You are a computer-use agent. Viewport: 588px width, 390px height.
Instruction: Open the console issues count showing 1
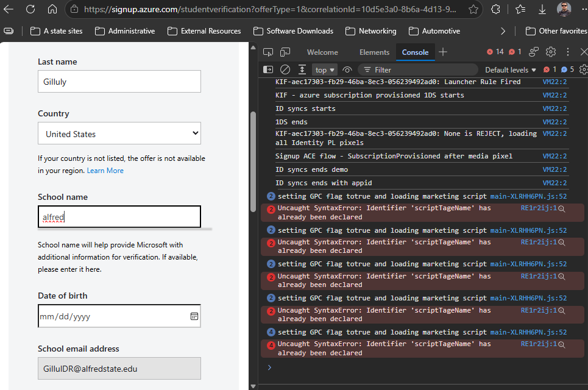tap(550, 69)
